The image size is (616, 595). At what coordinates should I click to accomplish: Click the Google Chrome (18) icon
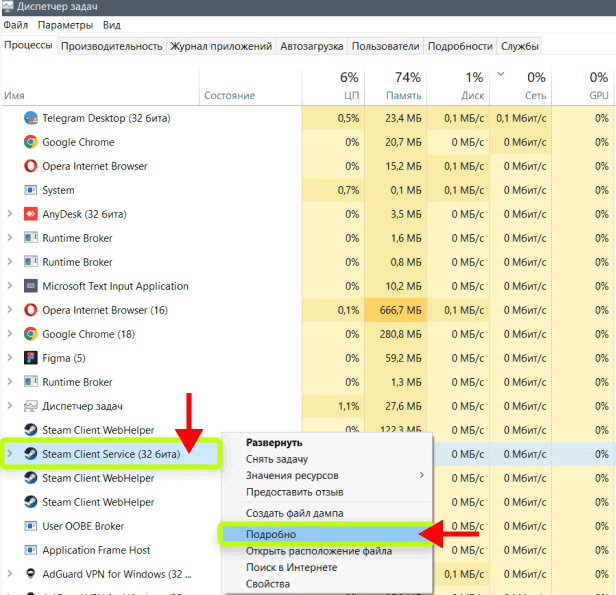pyautogui.click(x=31, y=334)
